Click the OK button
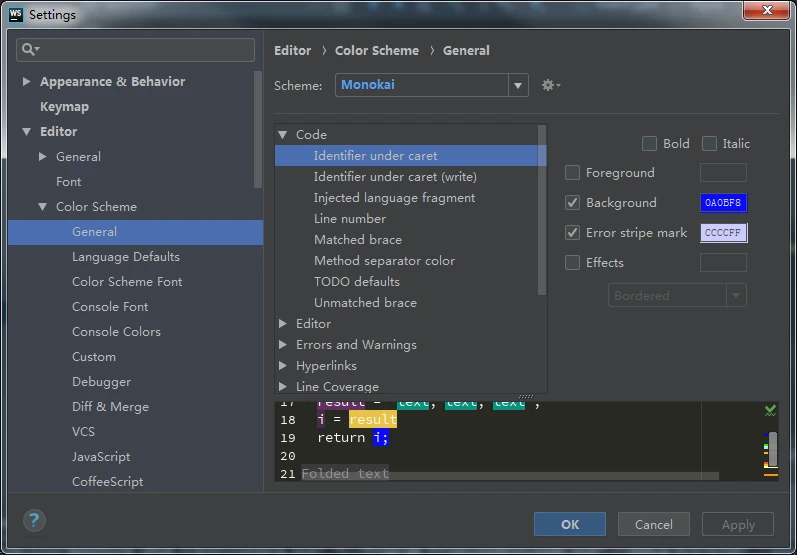Image resolution: width=797 pixels, height=555 pixels. (569, 524)
